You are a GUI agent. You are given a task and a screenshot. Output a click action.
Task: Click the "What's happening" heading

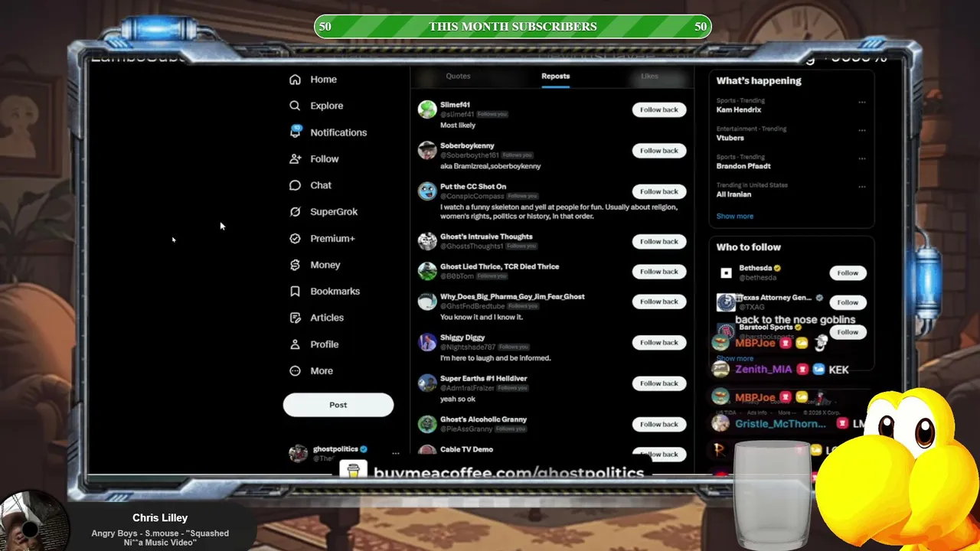(759, 81)
